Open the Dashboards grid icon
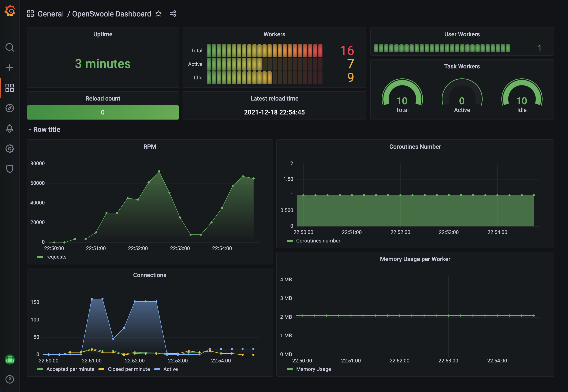568x392 pixels. pos(10,88)
